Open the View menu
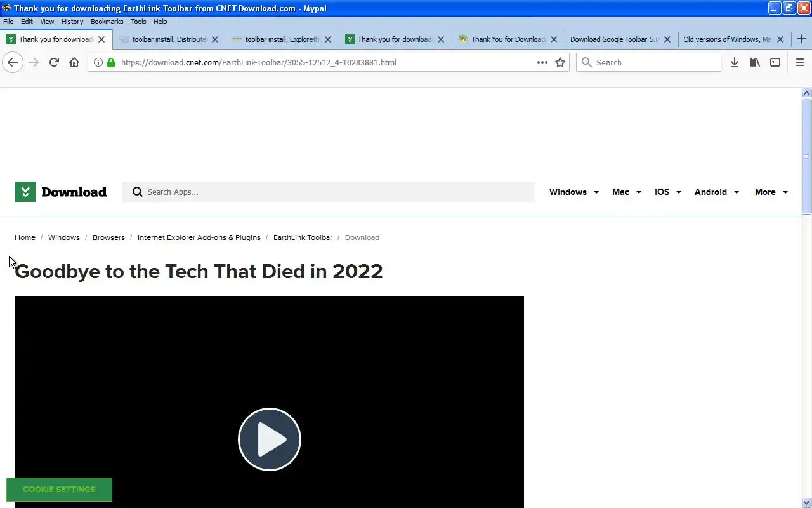The height and width of the screenshot is (508, 812). coord(47,22)
